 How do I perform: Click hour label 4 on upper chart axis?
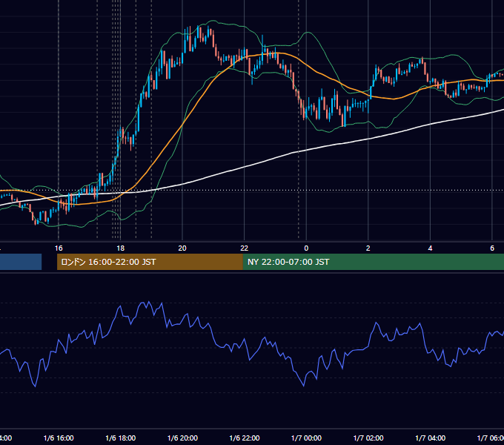430,248
